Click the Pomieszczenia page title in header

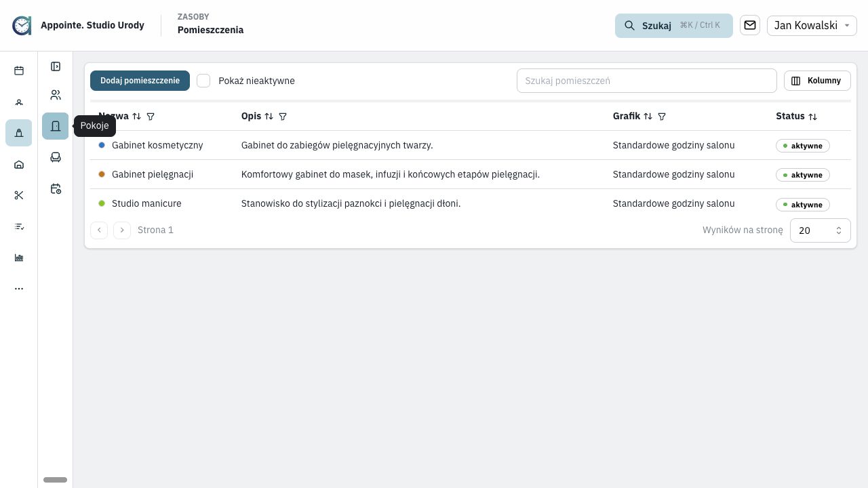click(210, 30)
